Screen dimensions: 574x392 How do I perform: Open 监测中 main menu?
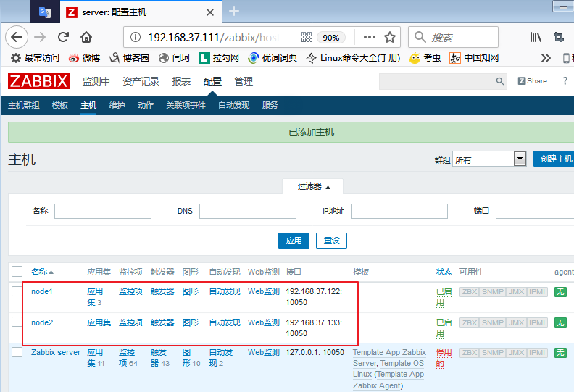(x=96, y=81)
